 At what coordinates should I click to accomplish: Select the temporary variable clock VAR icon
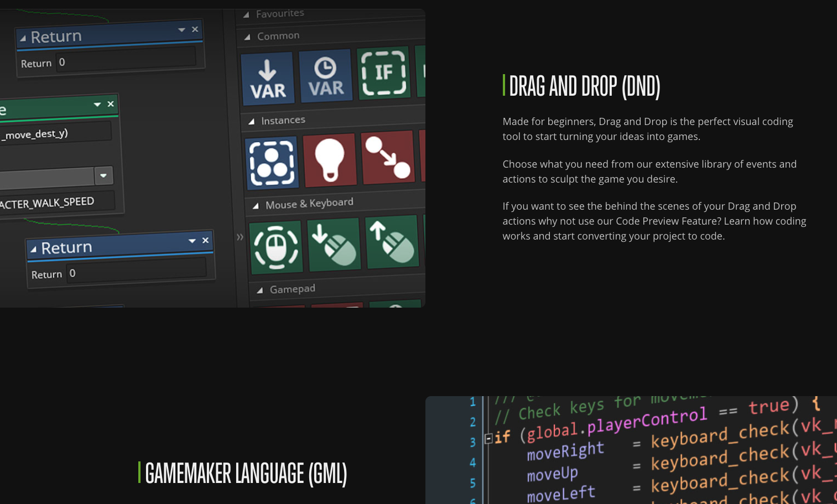point(326,76)
